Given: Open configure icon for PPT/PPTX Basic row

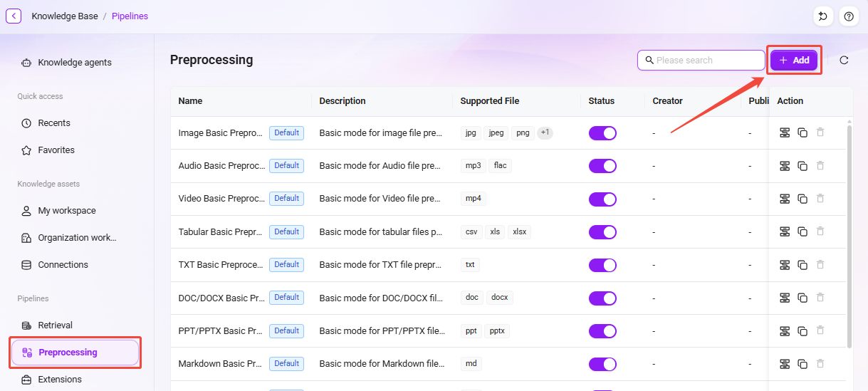Looking at the screenshot, I should (785, 331).
